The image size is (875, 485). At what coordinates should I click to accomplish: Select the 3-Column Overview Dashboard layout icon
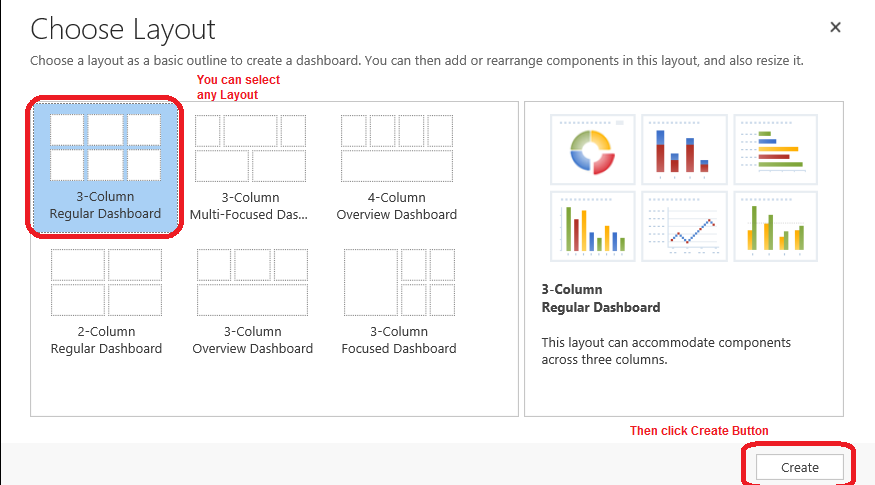(252, 282)
